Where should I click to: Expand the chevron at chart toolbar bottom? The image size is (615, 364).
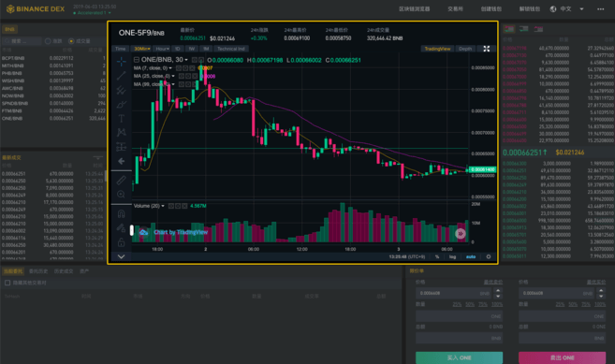tap(121, 256)
